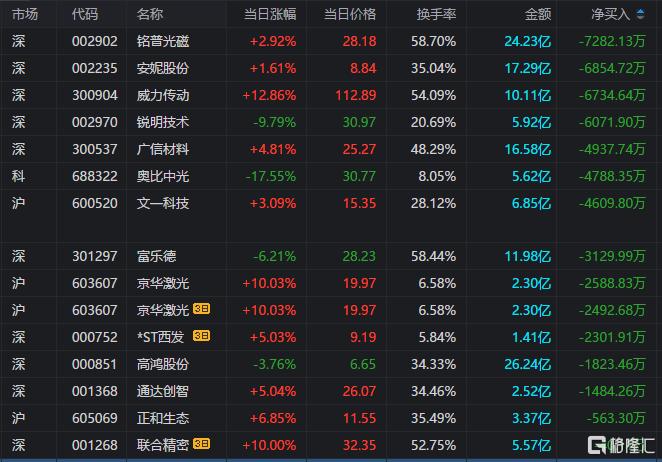Click the 代码 column header

[85, 14]
